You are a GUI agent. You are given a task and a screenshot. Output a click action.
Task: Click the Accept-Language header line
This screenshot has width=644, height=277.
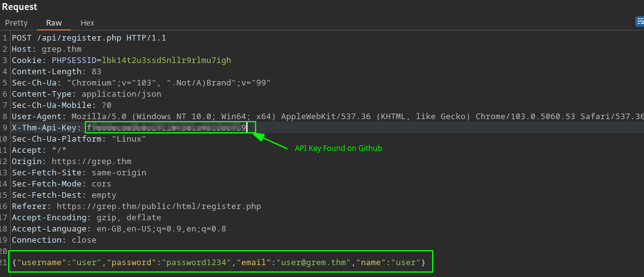(118, 228)
